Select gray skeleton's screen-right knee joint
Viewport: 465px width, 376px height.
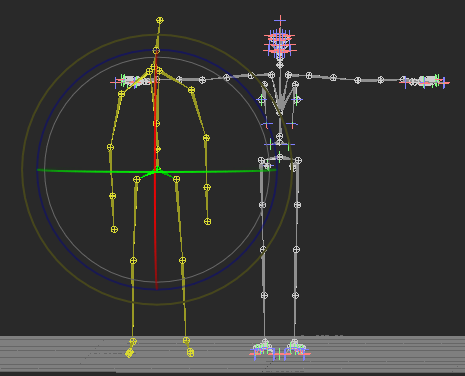pos(296,249)
